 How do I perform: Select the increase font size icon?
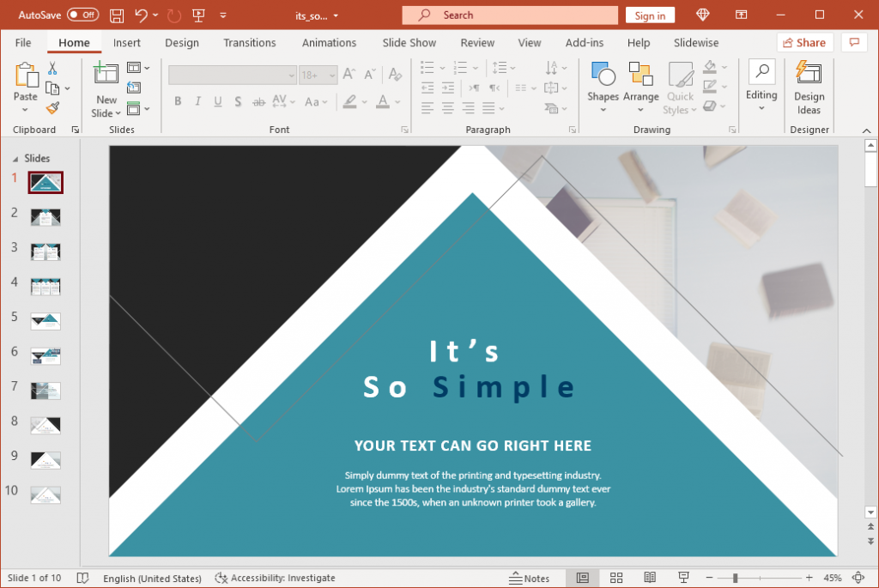[348, 74]
